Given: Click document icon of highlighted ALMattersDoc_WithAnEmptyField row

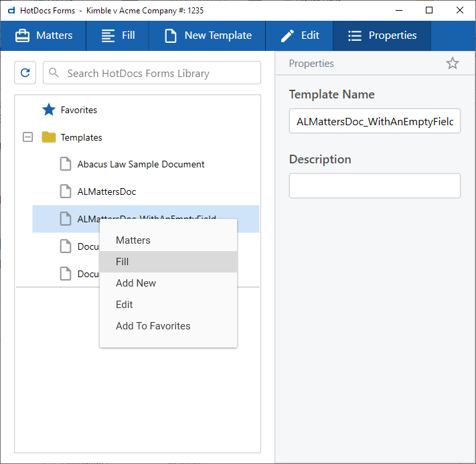Looking at the screenshot, I should [65, 219].
